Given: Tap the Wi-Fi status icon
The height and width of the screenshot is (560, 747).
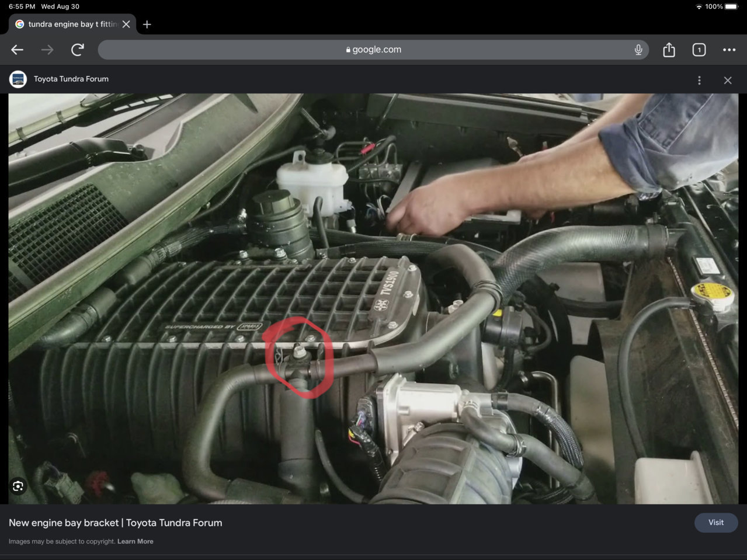Looking at the screenshot, I should point(699,6).
